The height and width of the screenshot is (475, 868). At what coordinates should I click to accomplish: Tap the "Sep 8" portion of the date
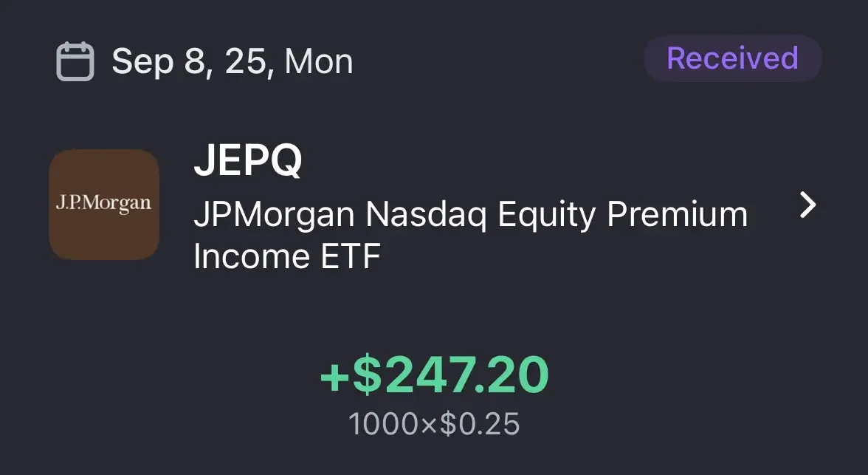155,62
